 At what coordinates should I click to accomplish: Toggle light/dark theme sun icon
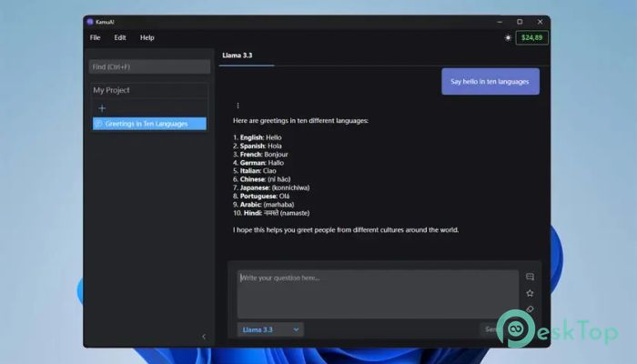pos(508,38)
